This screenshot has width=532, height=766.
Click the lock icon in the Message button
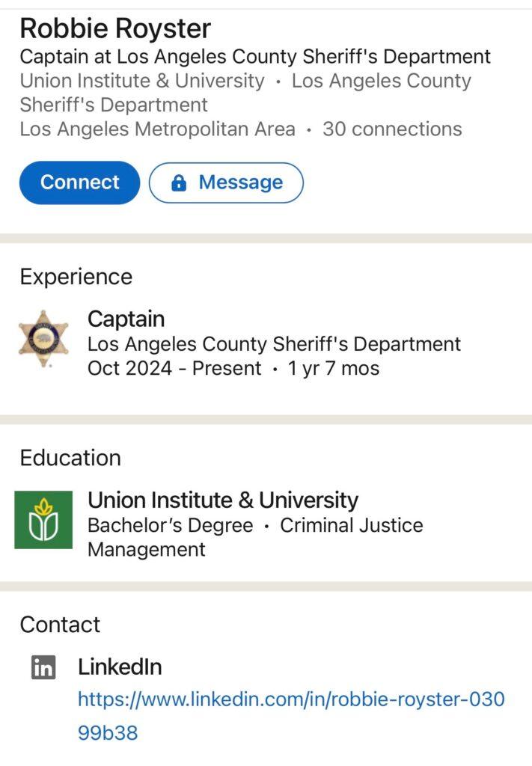[x=179, y=183]
